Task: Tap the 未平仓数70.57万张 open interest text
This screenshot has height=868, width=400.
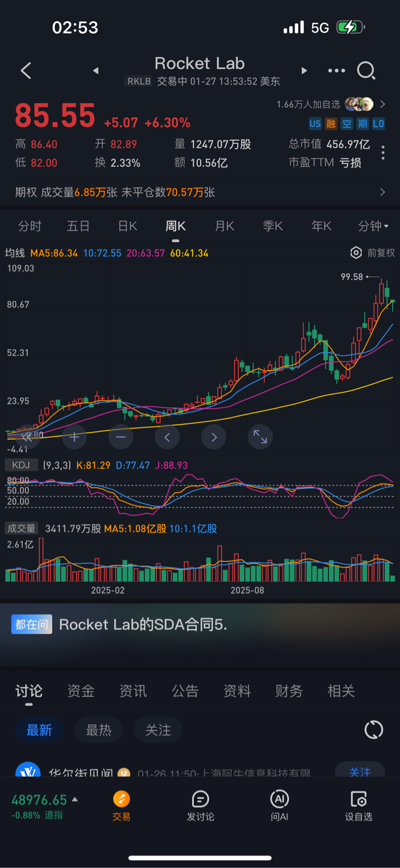Action: click(x=168, y=192)
